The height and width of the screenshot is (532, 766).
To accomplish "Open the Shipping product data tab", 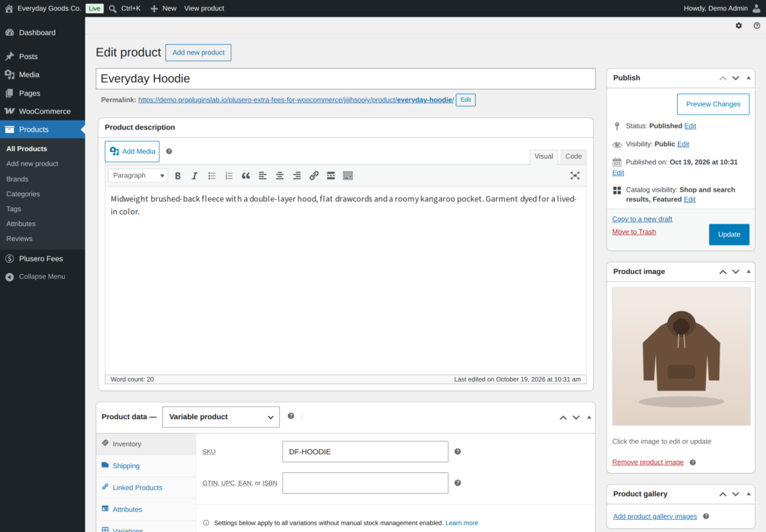I will [146, 465].
